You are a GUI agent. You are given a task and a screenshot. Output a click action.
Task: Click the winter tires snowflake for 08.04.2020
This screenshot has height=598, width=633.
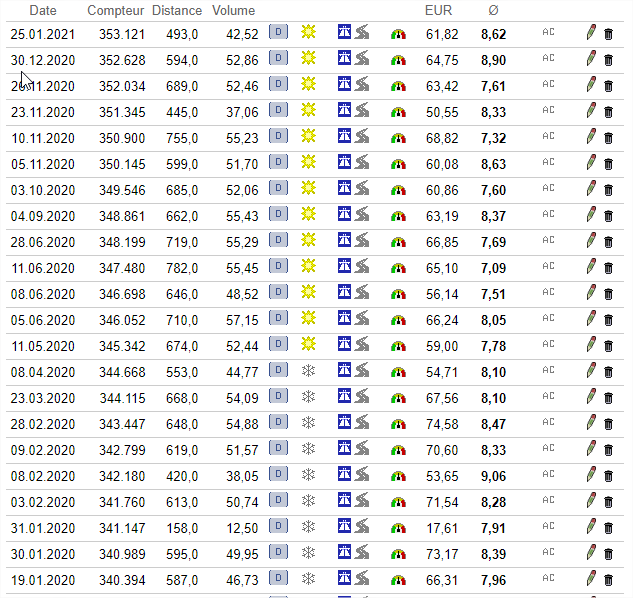click(309, 371)
